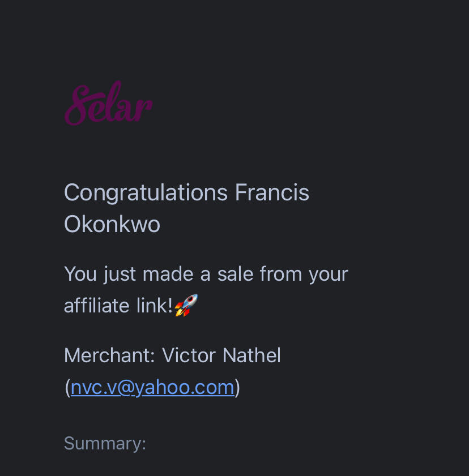
Task: Click the surname "Okonkwo" in the heading
Action: pos(112,225)
